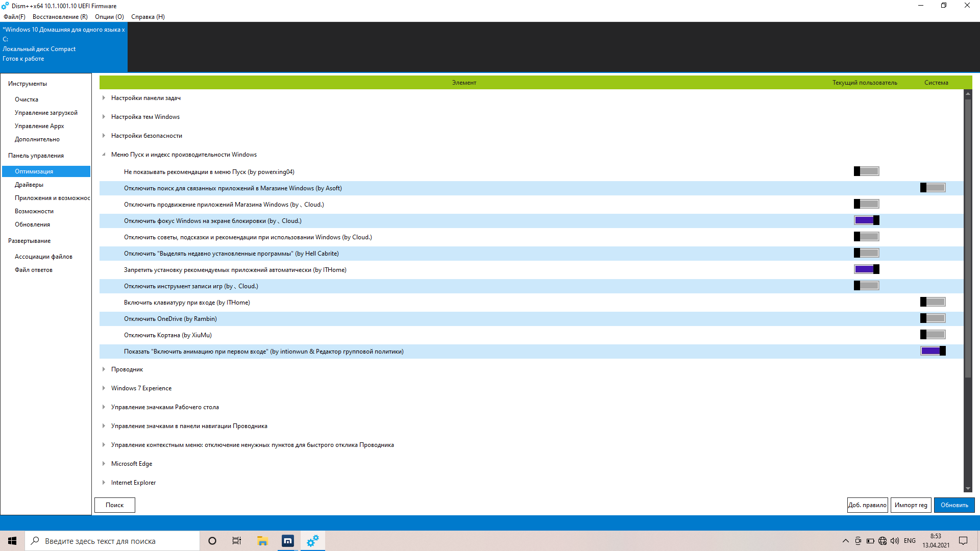The height and width of the screenshot is (551, 980).
Task: Toggle 'Отключить поиск для связанных приложений' system switch
Action: click(x=933, y=188)
